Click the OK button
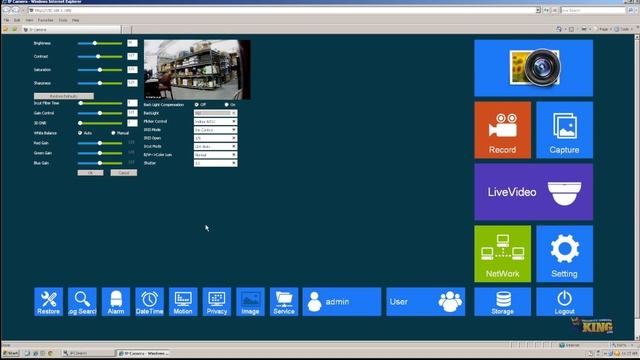Screen dimensions: 640x360 (x=91, y=173)
